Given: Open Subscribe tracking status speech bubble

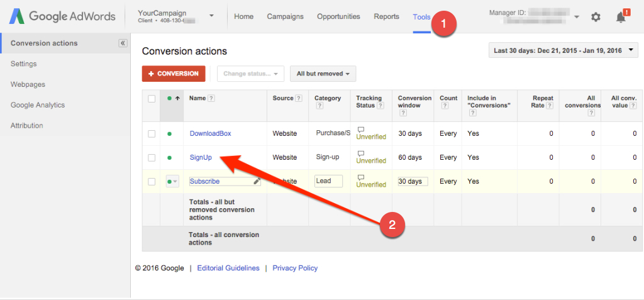Looking at the screenshot, I should pyautogui.click(x=360, y=177).
